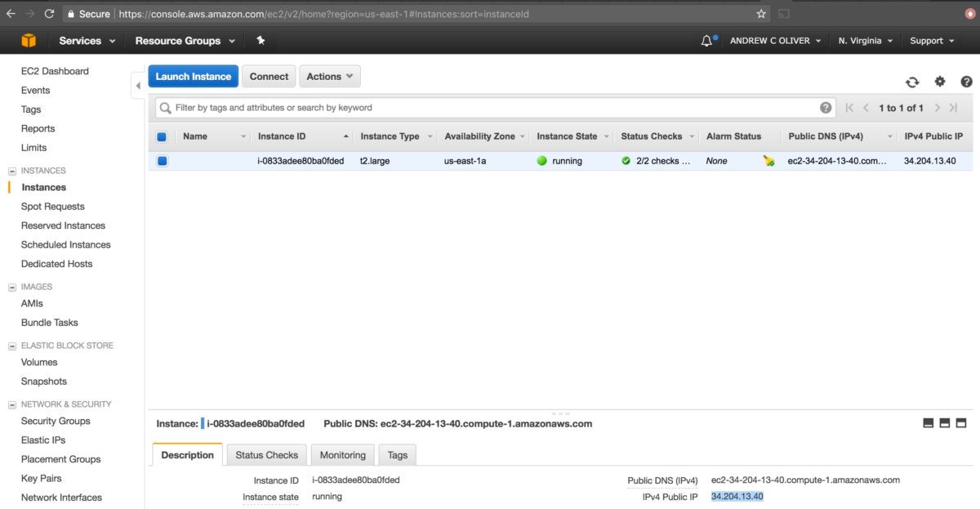The width and height of the screenshot is (980, 509).
Task: Collapse the INSTANCES section in sidebar
Action: (12, 172)
